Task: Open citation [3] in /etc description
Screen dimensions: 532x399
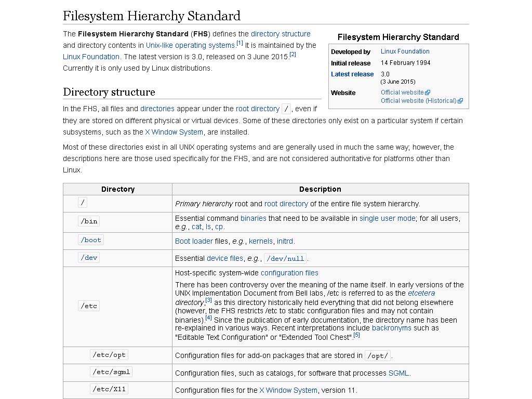Action: coord(208,300)
